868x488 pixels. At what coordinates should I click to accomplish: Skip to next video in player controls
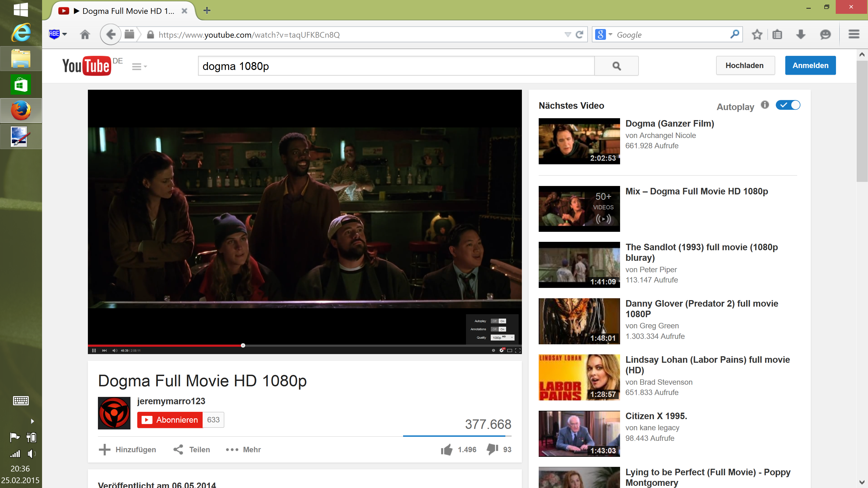click(104, 350)
